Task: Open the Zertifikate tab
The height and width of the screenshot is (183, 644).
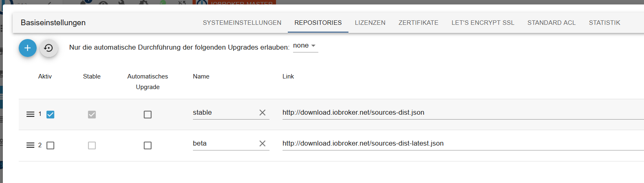Action: [418, 23]
